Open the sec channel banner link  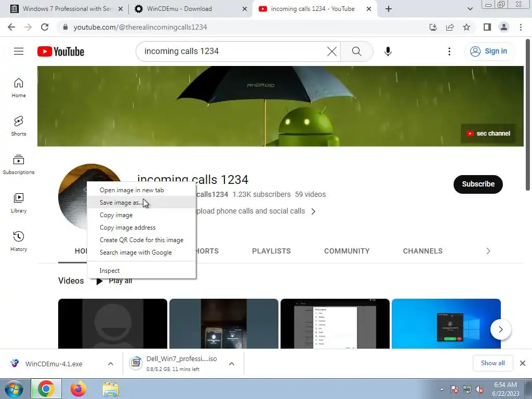[x=488, y=134]
